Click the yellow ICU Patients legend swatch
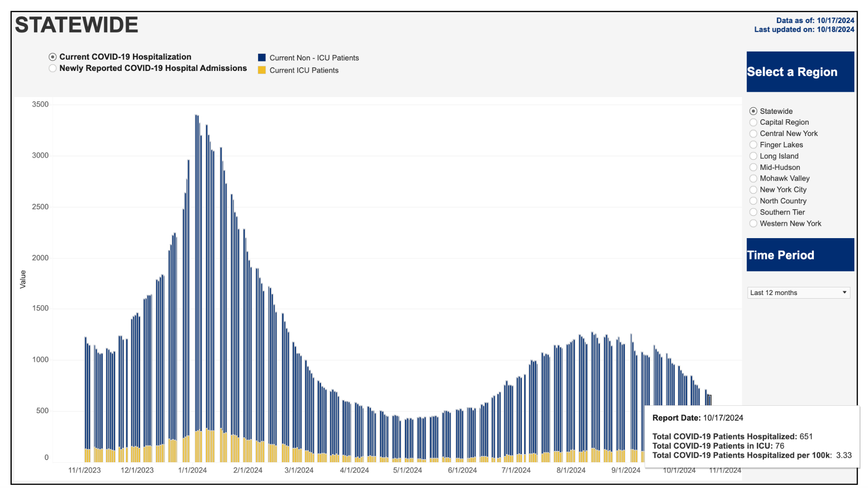The height and width of the screenshot is (488, 868). [262, 70]
